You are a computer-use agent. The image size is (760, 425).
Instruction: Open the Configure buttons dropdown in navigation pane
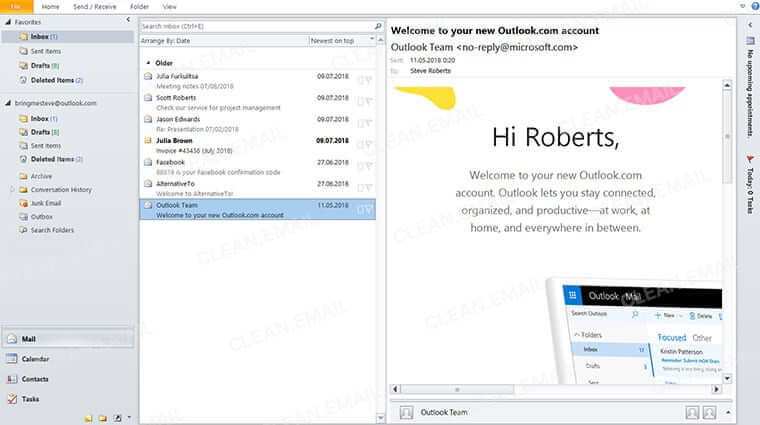(129, 417)
